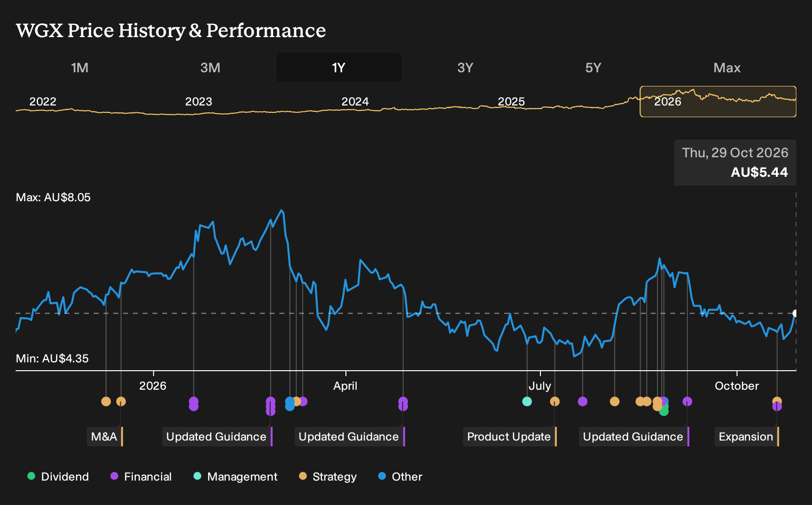Select the 3M time range tab
The width and height of the screenshot is (812, 505).
(210, 68)
